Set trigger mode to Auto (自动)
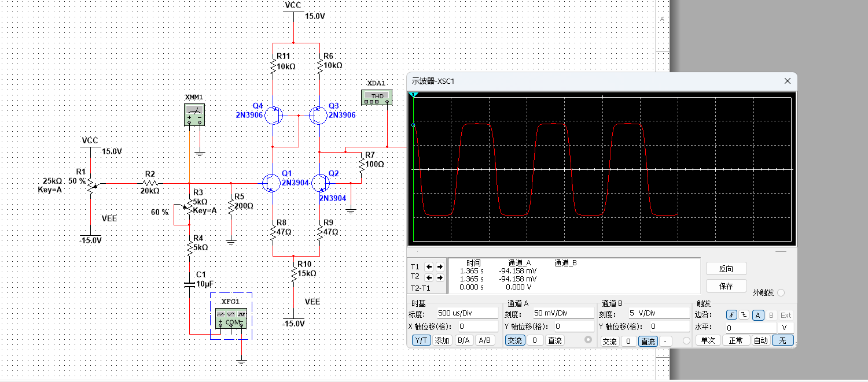 [x=760, y=340]
